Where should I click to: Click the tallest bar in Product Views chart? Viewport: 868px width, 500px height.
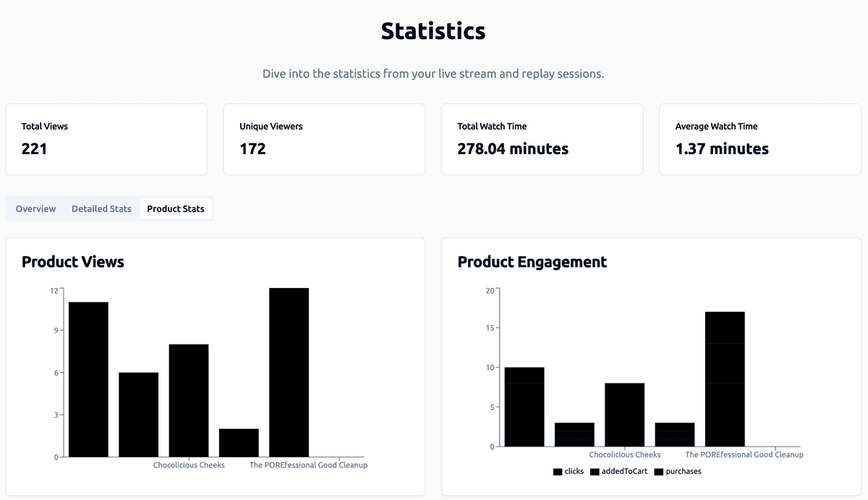point(289,373)
